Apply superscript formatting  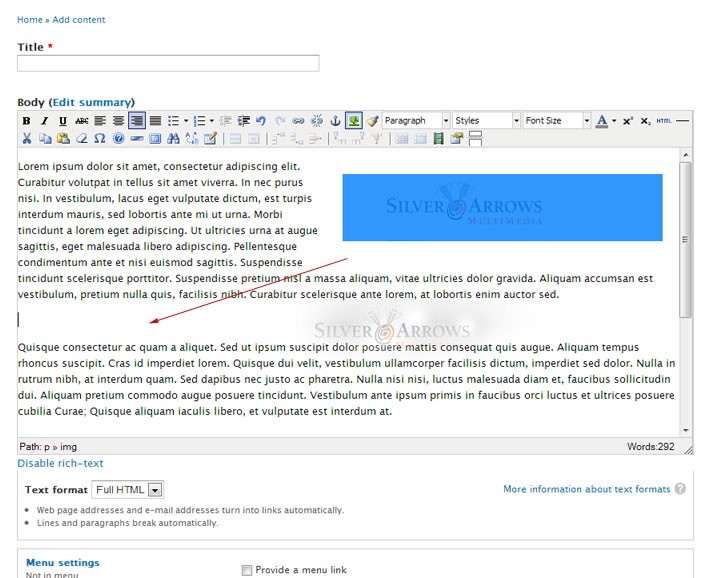628,121
